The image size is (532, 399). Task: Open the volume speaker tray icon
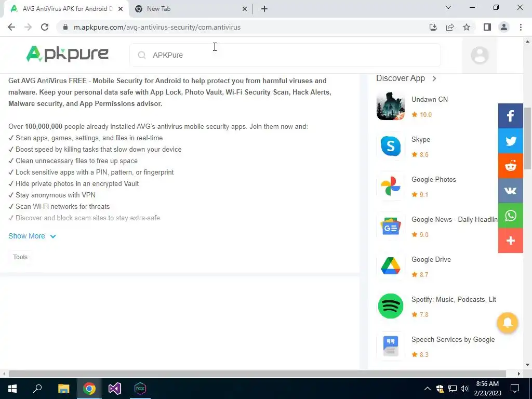tap(464, 389)
